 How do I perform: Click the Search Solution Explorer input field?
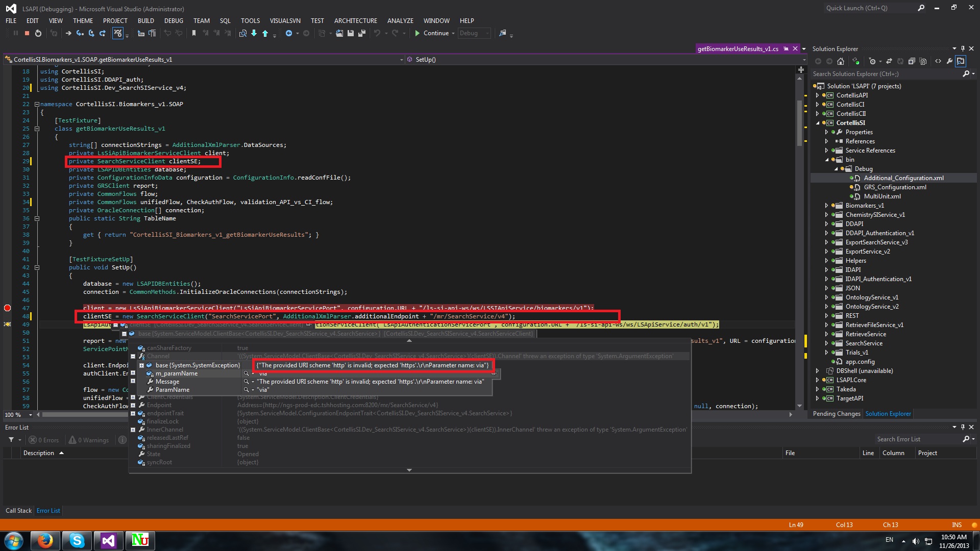[x=886, y=74]
